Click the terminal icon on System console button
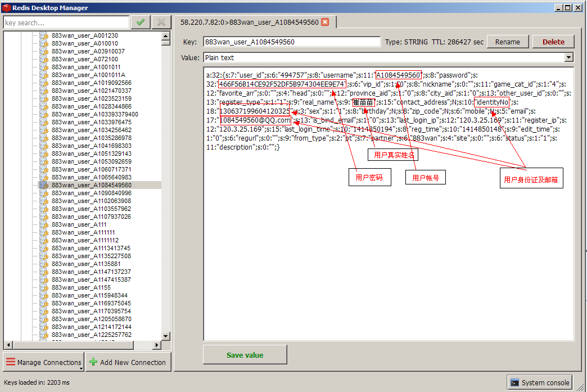 pos(514,382)
